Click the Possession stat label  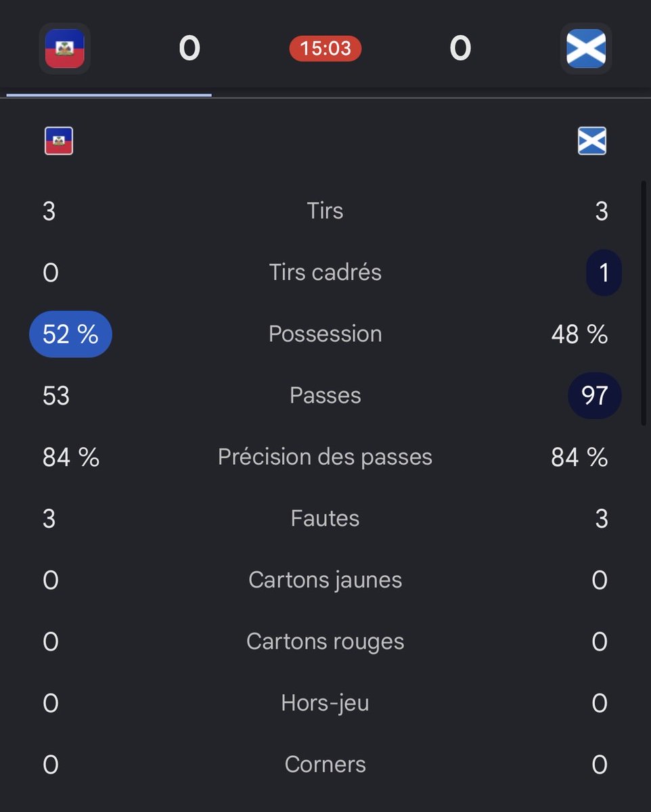(325, 334)
